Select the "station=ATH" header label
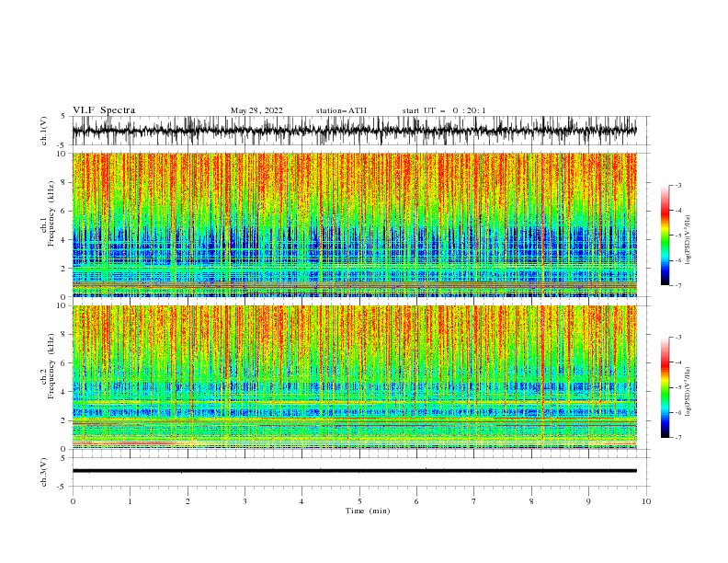The image size is (728, 563). (x=341, y=110)
